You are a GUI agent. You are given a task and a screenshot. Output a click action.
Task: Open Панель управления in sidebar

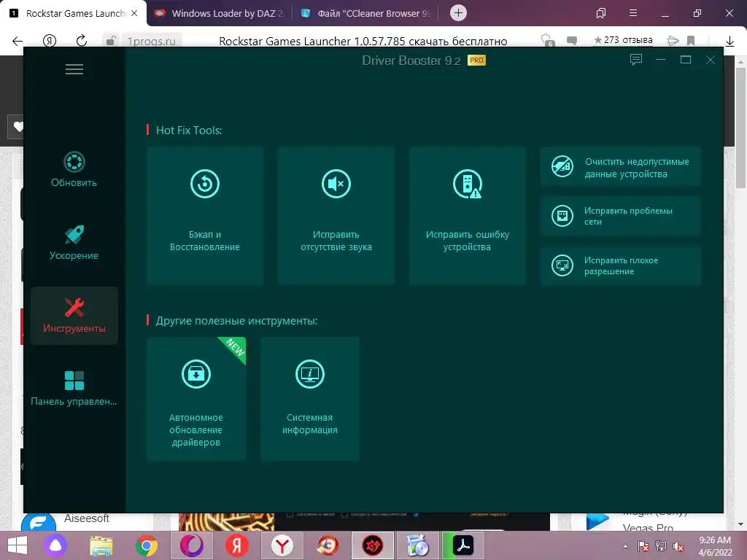(x=74, y=388)
